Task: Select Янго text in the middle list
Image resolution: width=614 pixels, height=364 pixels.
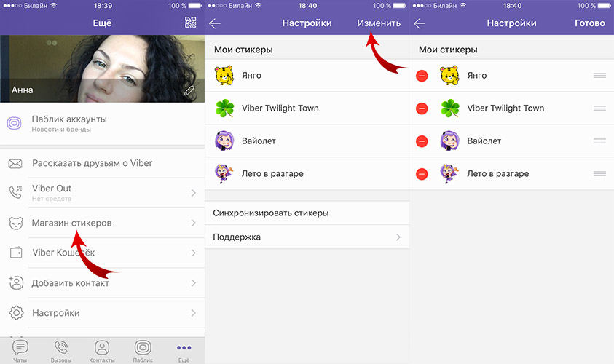Action: point(251,76)
